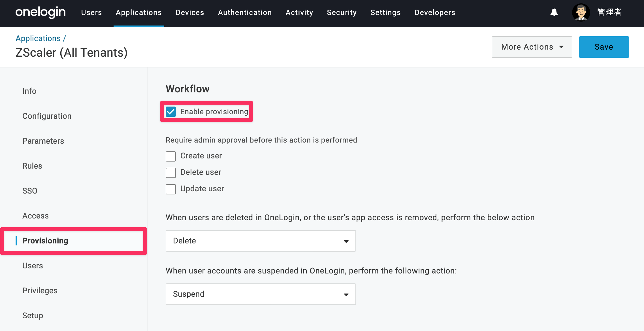Screen dimensions: 644x331
Task: Go to the OneLogin home logo
Action: click(40, 12)
